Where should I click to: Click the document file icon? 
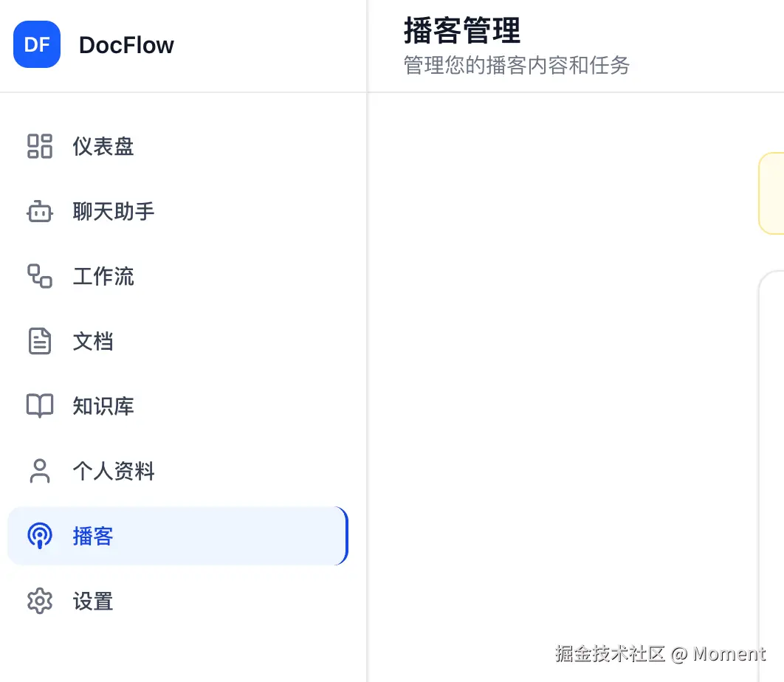40,342
